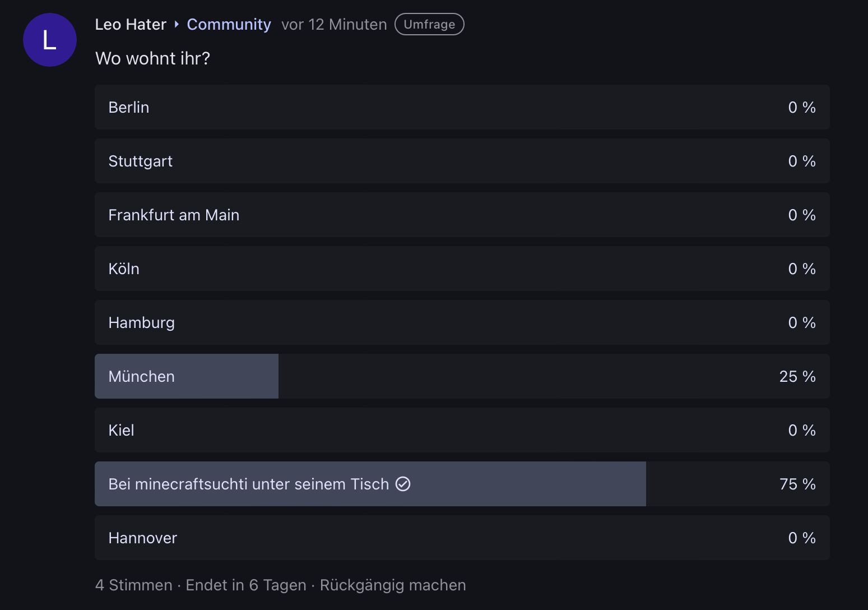Choose Frankfurt am Main option

(x=462, y=215)
